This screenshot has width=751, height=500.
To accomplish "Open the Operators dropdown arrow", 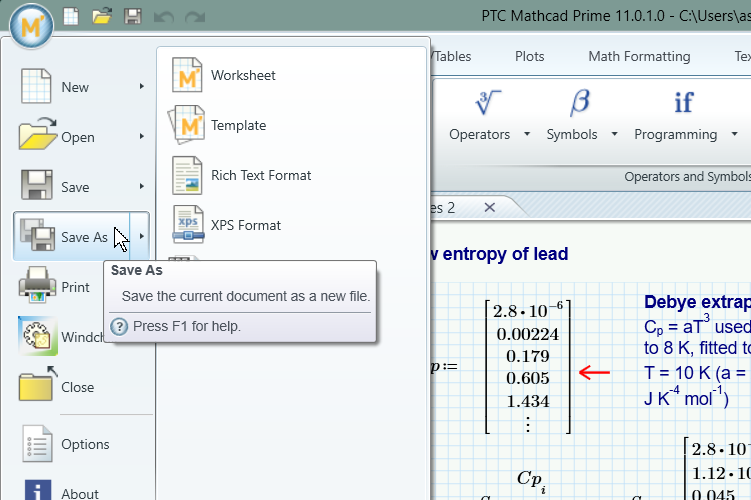I will [x=527, y=135].
